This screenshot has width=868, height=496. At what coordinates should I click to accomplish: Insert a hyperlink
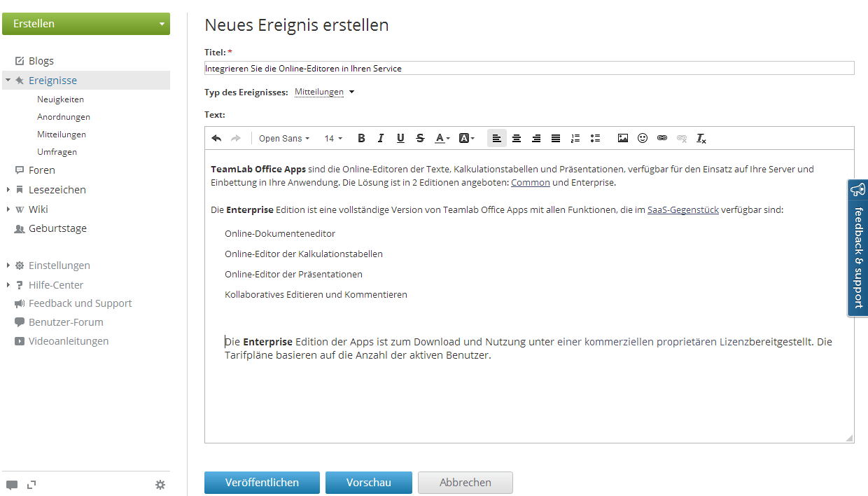662,138
